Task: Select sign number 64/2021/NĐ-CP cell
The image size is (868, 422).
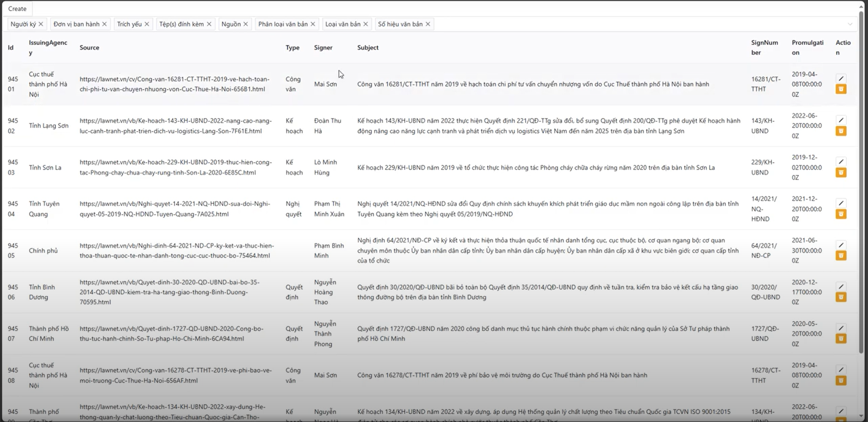Action: (x=764, y=251)
